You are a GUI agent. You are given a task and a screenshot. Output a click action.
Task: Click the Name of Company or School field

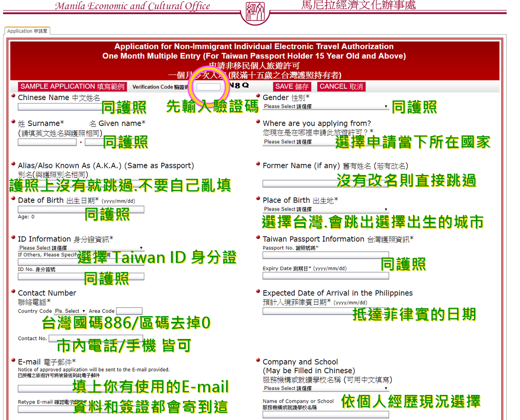point(325,414)
